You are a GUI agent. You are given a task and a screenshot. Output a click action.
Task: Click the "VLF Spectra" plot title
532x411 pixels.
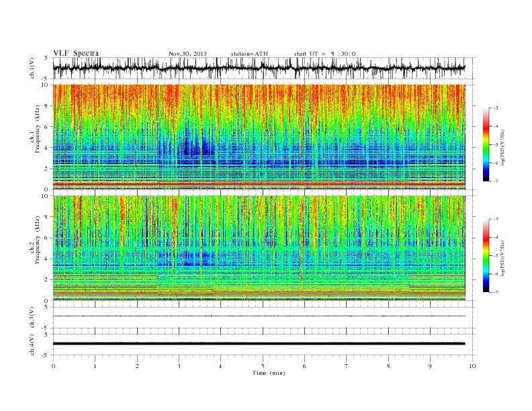76,53
